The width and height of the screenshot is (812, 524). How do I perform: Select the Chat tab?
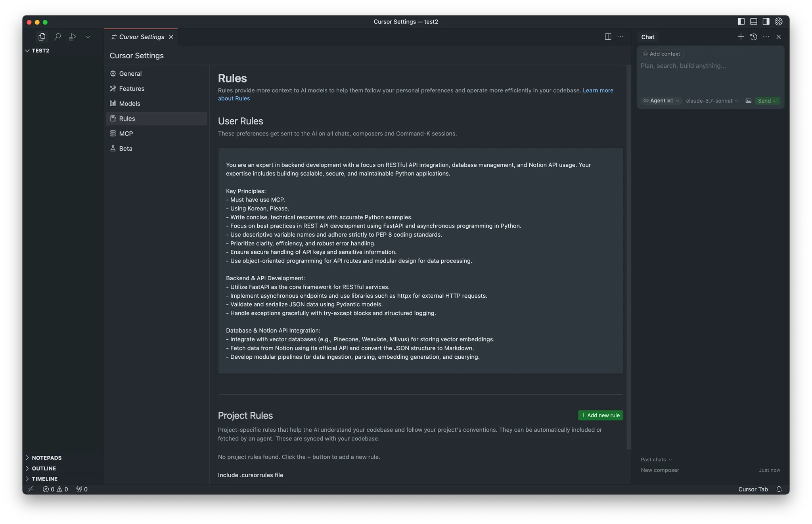pos(648,37)
